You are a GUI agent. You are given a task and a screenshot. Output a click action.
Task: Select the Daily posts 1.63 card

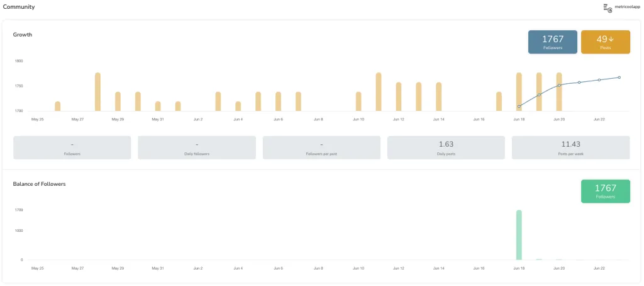446,148
